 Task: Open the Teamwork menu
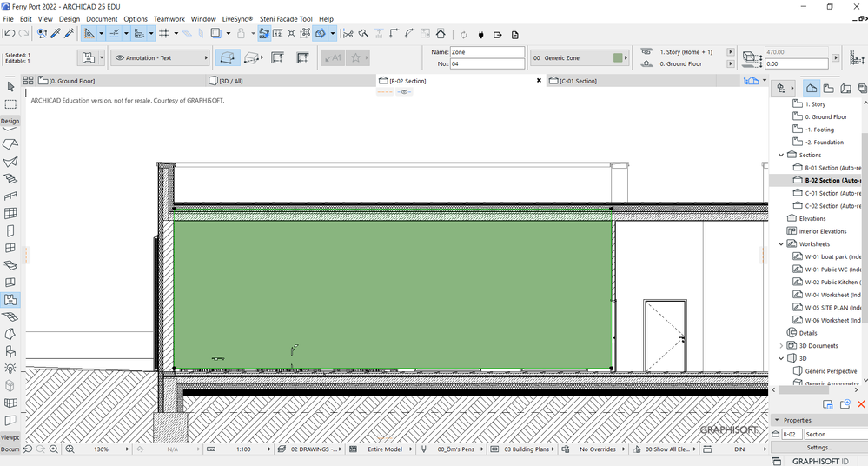click(x=169, y=18)
